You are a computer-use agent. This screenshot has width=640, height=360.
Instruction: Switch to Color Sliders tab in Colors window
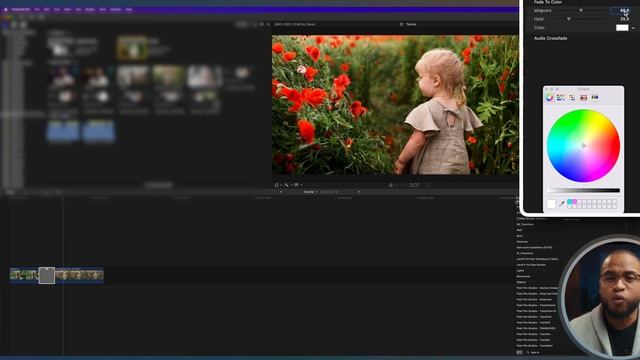[560, 98]
